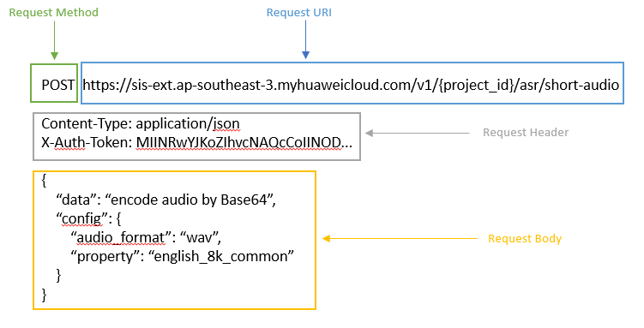Image resolution: width=644 pixels, height=328 pixels.
Task: Select the POST method box
Action: coord(54,83)
